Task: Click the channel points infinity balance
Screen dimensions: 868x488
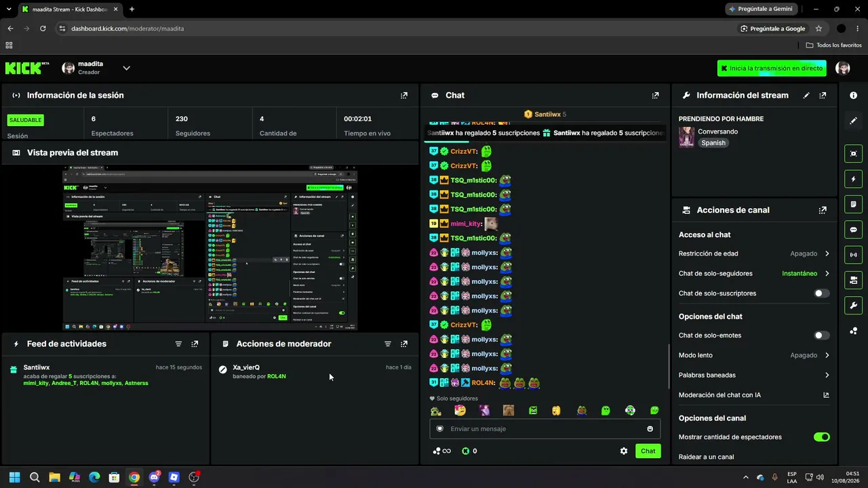Action: [x=441, y=451]
